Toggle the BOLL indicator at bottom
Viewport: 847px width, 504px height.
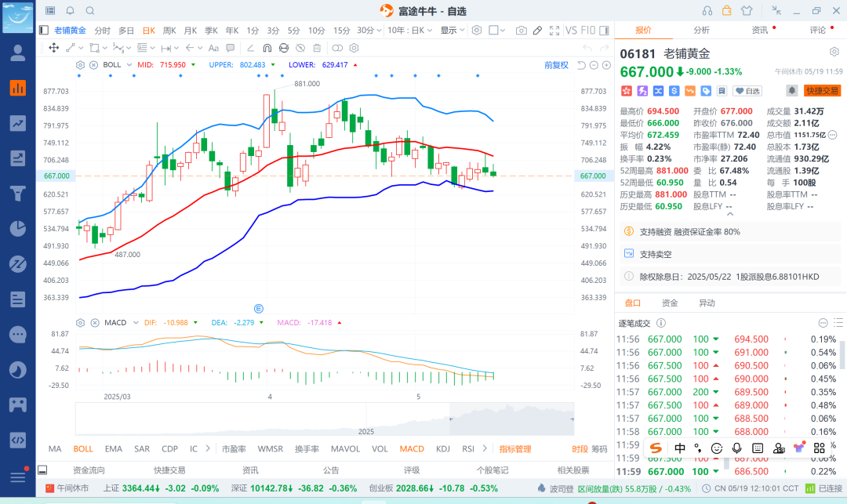click(83, 449)
